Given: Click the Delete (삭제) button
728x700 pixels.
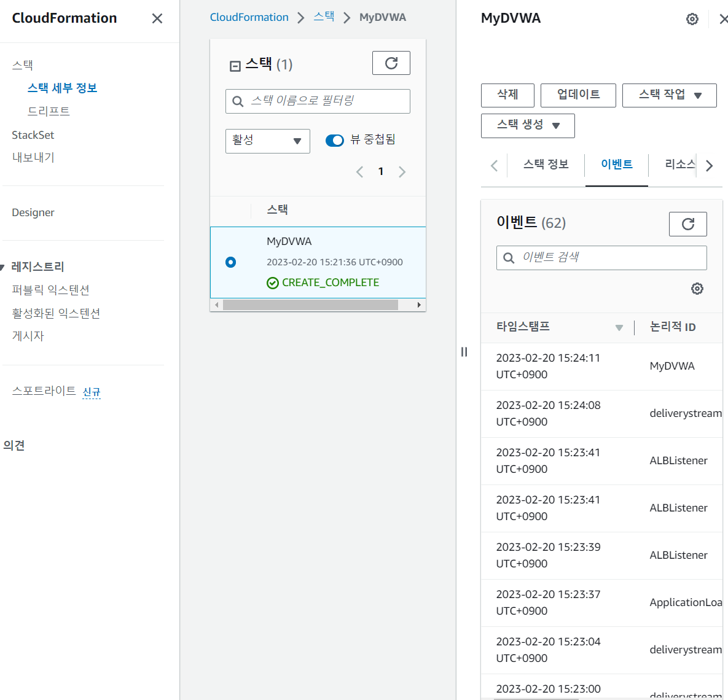Looking at the screenshot, I should click(x=507, y=95).
